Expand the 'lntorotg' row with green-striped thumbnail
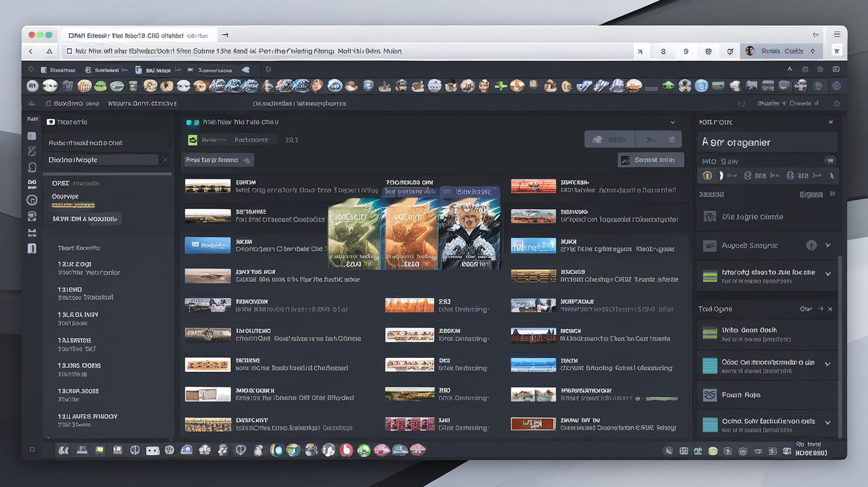Image resolution: width=868 pixels, height=487 pixels. (828, 274)
